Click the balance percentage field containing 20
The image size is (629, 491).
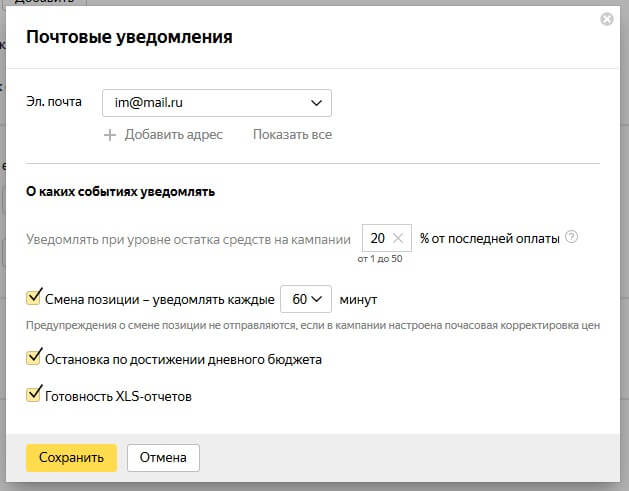pyautogui.click(x=377, y=238)
